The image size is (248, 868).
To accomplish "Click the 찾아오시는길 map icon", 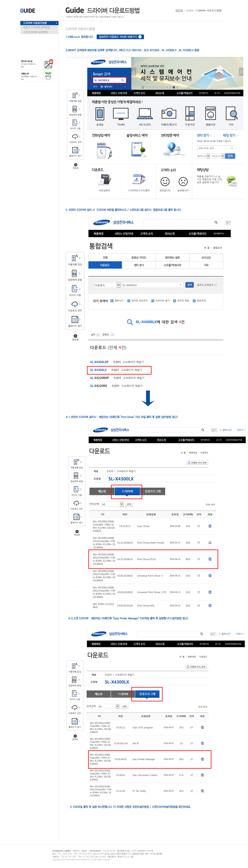I will click(x=49, y=64).
